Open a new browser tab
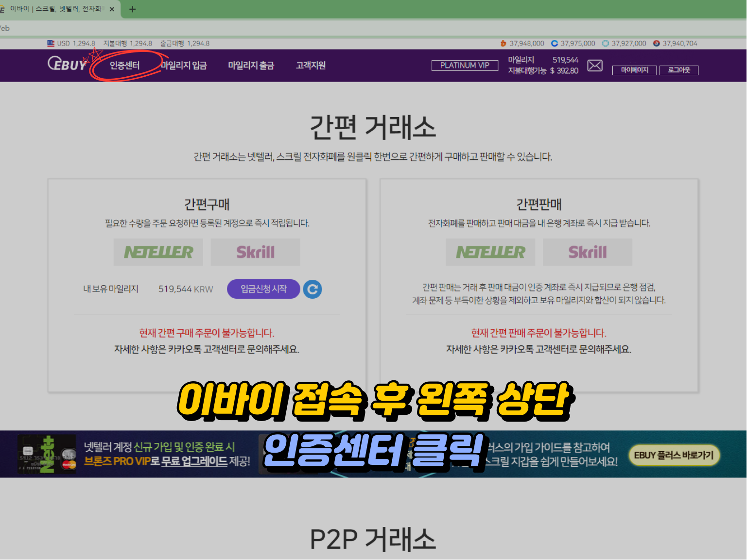Image resolution: width=747 pixels, height=560 pixels. [132, 9]
